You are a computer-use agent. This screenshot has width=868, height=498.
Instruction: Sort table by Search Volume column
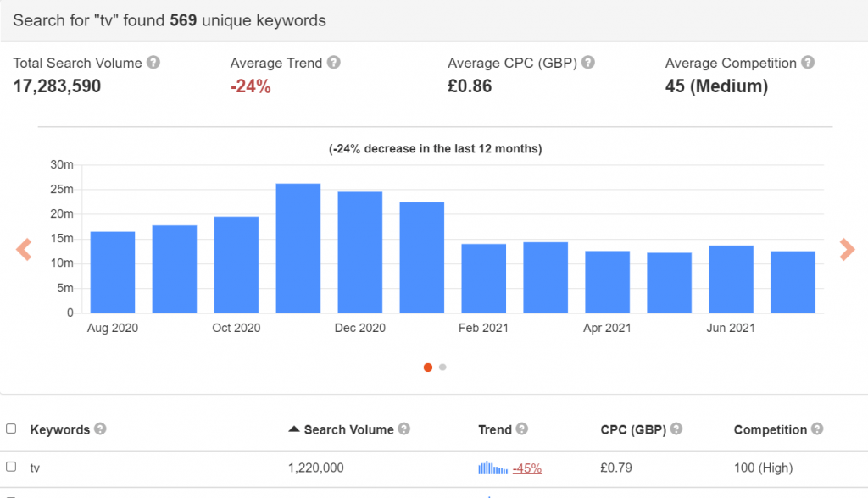tap(348, 429)
